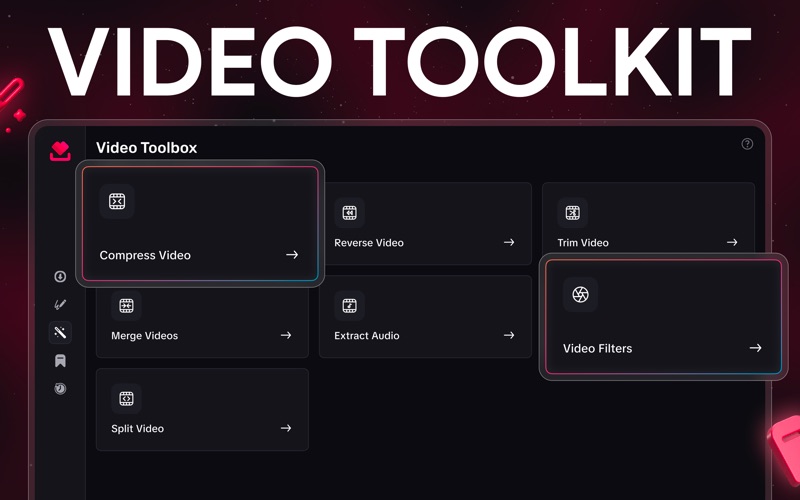Open the downloads icon in sidebar
Viewport: 800px width, 500px height.
[60, 277]
